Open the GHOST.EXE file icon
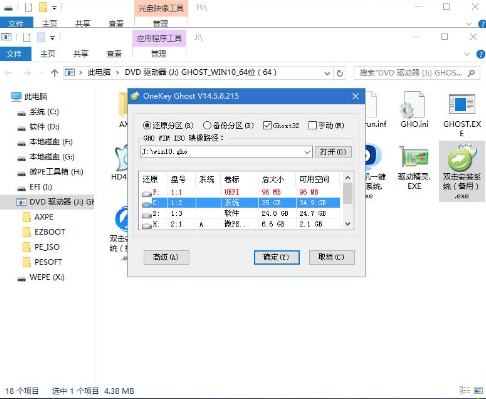The width and height of the screenshot is (486, 399). pos(461,104)
